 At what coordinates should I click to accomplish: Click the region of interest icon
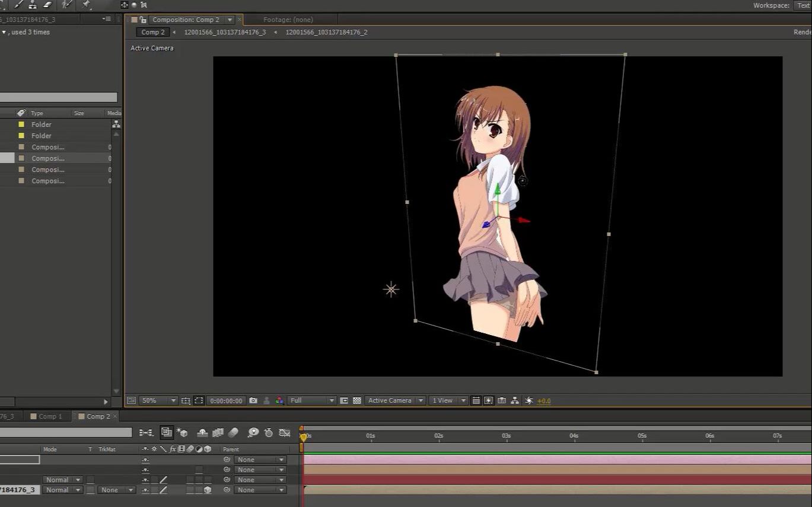click(344, 401)
